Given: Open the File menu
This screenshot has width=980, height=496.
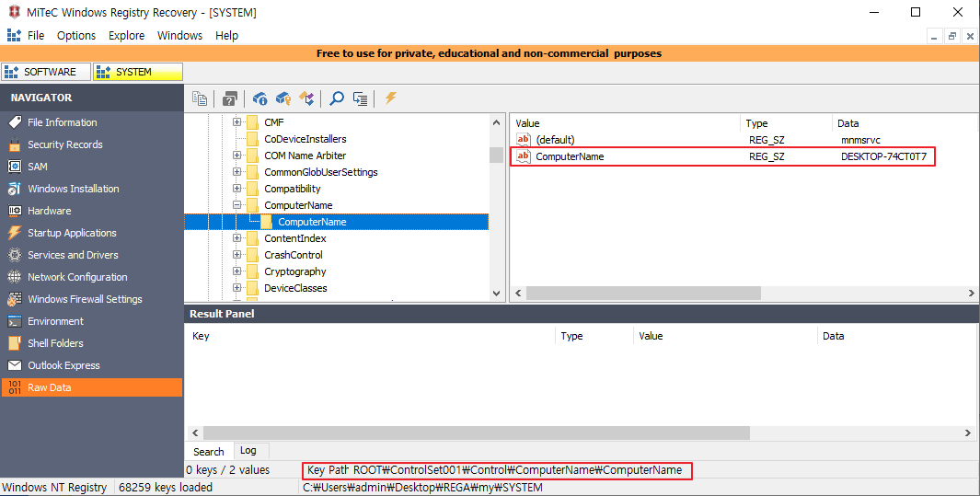Looking at the screenshot, I should coord(36,36).
